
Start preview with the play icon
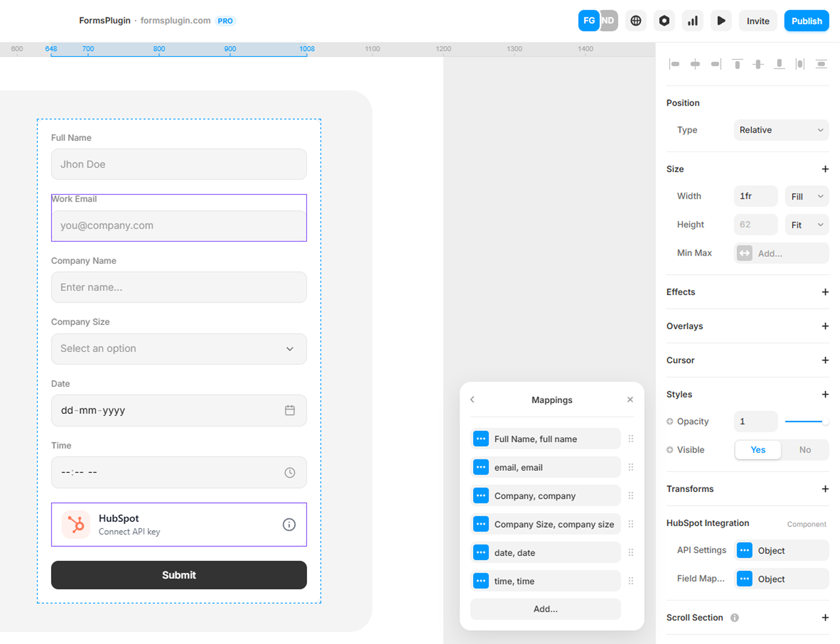tap(721, 20)
